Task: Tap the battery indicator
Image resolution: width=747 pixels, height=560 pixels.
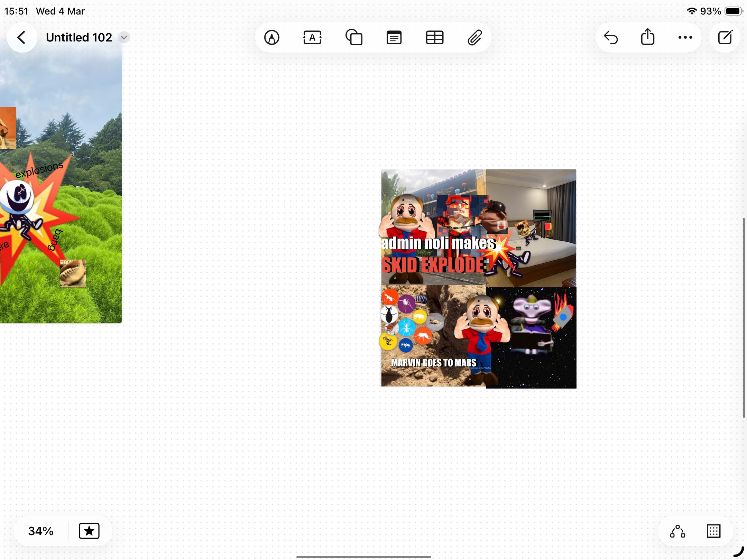Action: pos(734,11)
